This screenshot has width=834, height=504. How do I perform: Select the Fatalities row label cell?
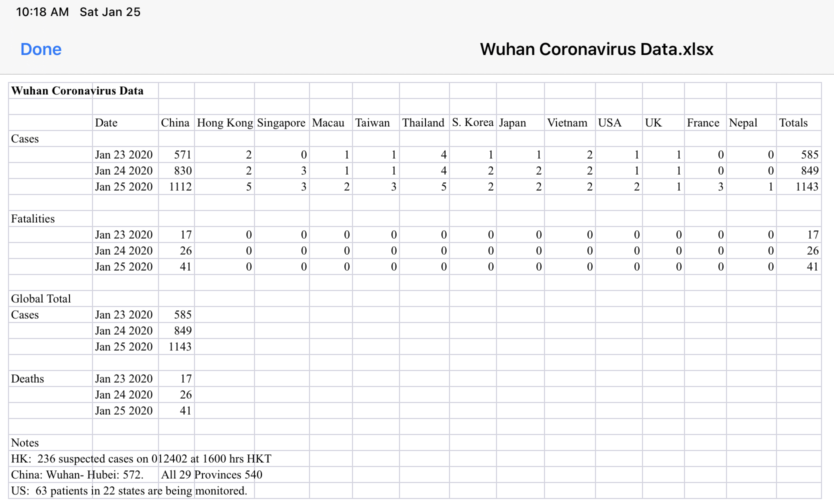pyautogui.click(x=33, y=219)
